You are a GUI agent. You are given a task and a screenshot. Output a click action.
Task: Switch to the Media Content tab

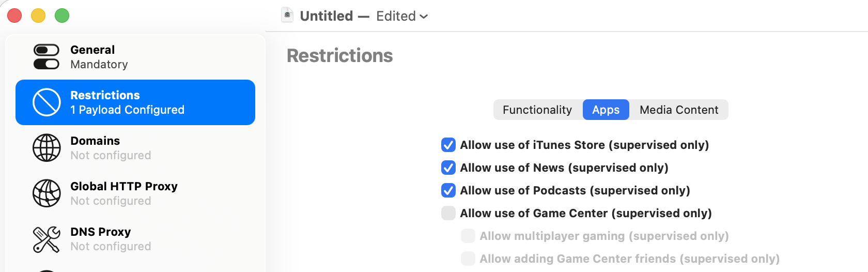[x=678, y=110]
